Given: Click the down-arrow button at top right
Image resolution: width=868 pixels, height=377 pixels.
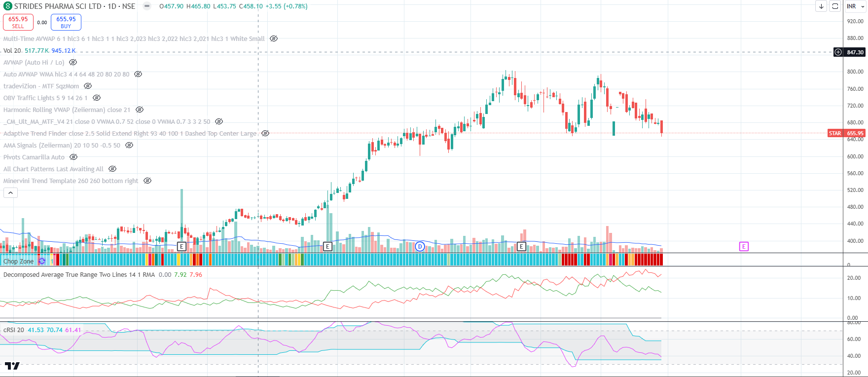Looking at the screenshot, I should click(821, 6).
